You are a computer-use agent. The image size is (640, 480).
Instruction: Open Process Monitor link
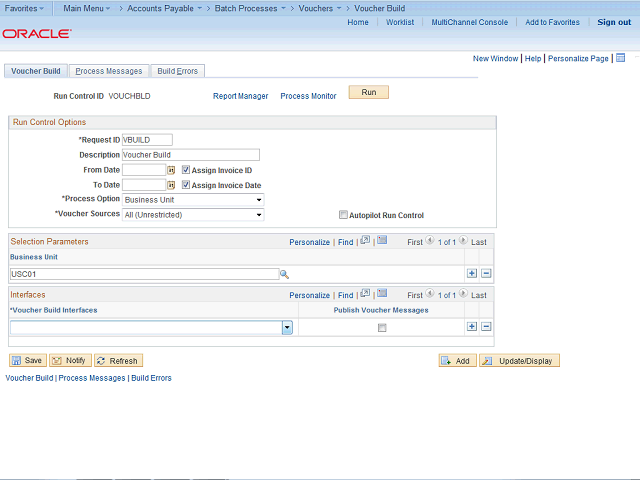point(308,96)
